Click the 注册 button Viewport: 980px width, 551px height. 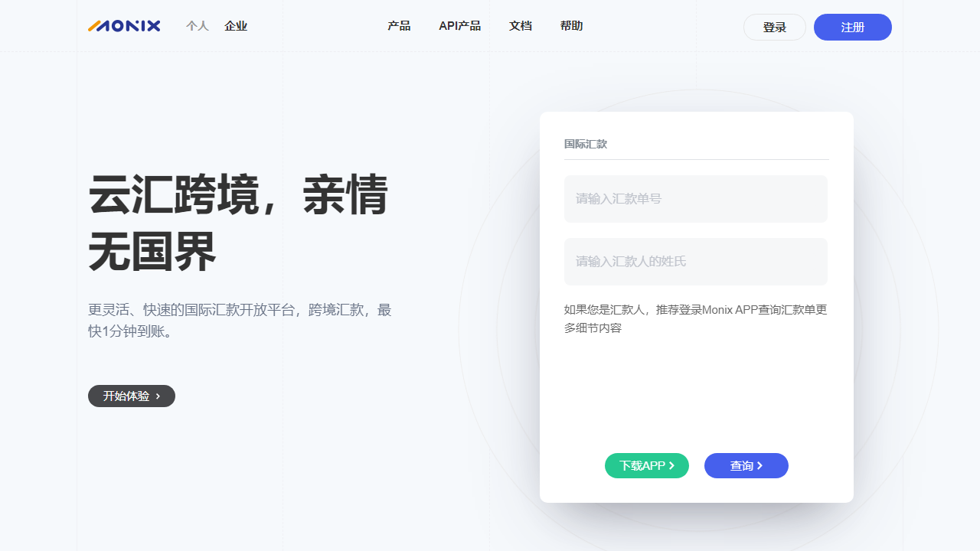[x=852, y=26]
